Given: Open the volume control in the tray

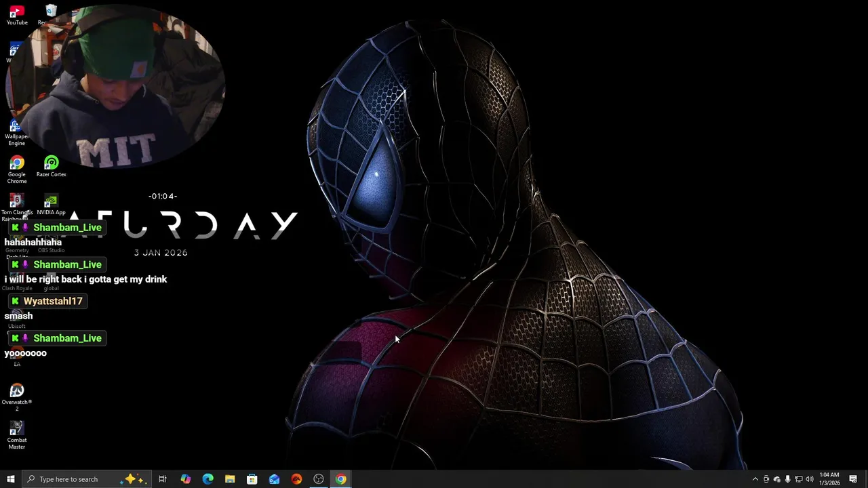Looking at the screenshot, I should pyautogui.click(x=809, y=479).
